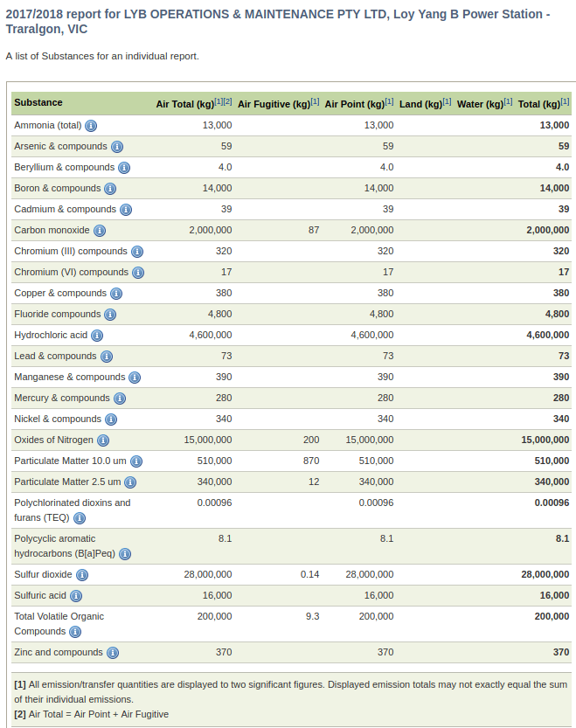Open footnote [1] link next to Total (kg)
576x728 pixels.
(565, 102)
